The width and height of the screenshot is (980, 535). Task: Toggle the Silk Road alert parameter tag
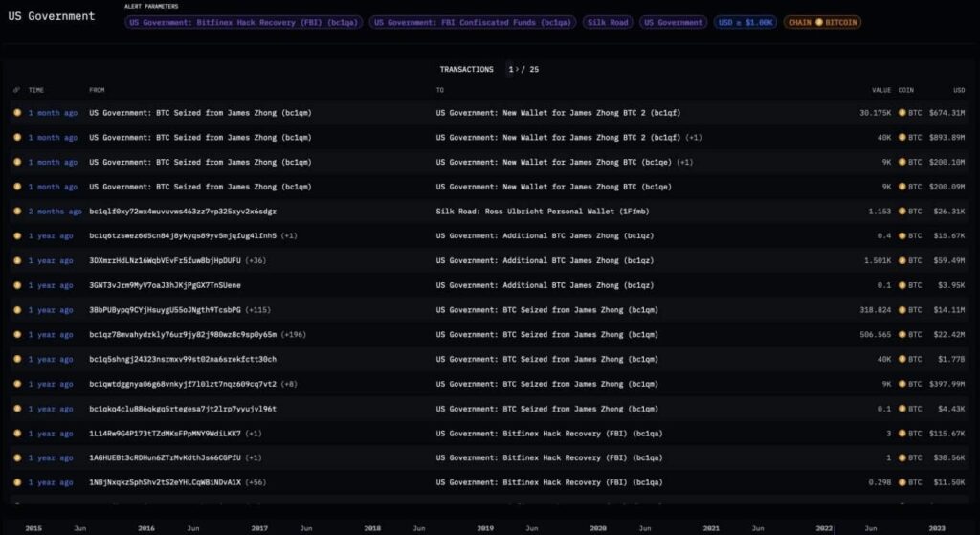[608, 22]
